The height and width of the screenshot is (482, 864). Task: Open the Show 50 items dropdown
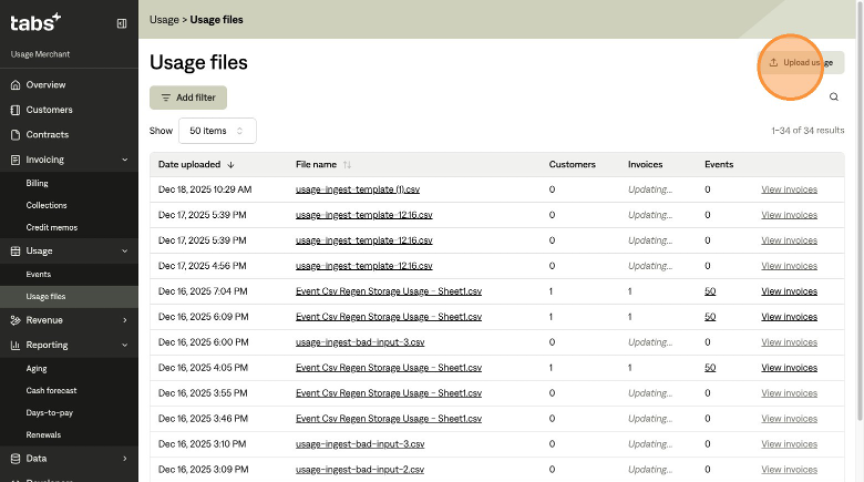[217, 131]
